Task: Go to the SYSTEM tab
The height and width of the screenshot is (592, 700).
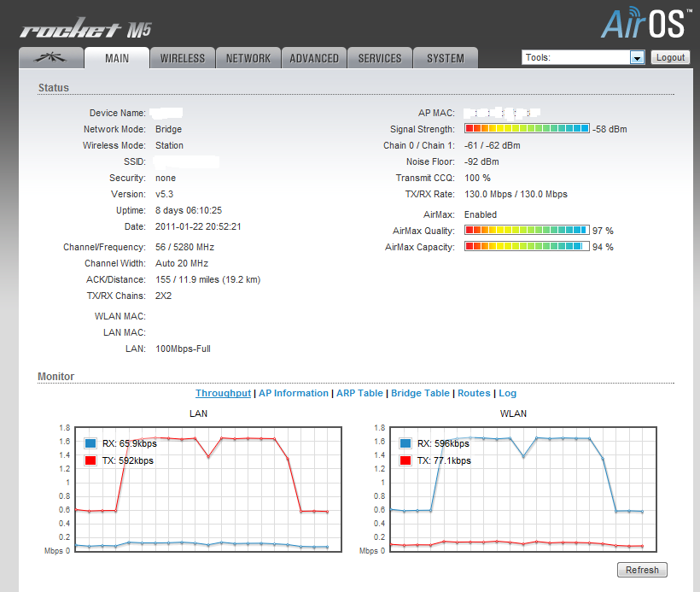Action: tap(446, 58)
